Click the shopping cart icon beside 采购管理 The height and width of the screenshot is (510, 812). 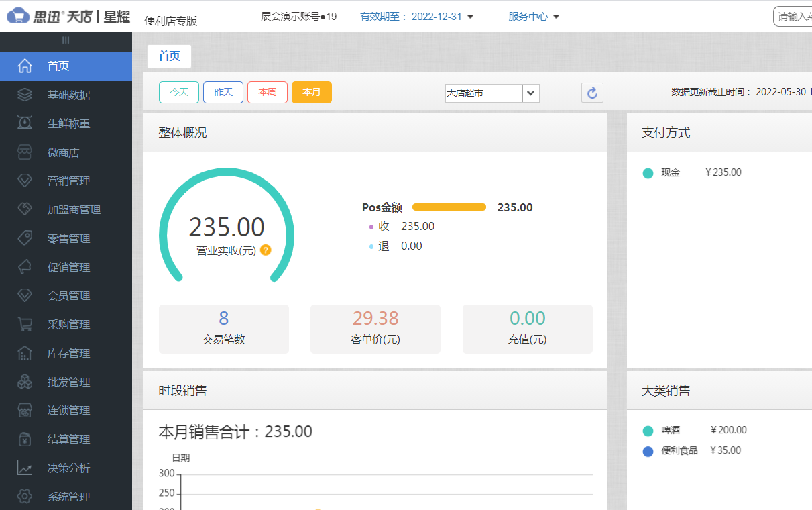pyautogui.click(x=25, y=324)
